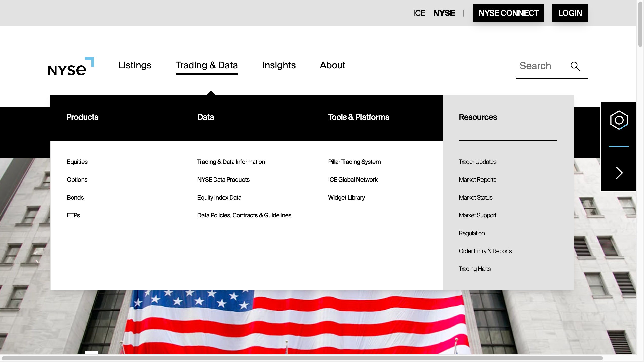Click the NYSE CONNECT button
644x362 pixels.
(508, 13)
